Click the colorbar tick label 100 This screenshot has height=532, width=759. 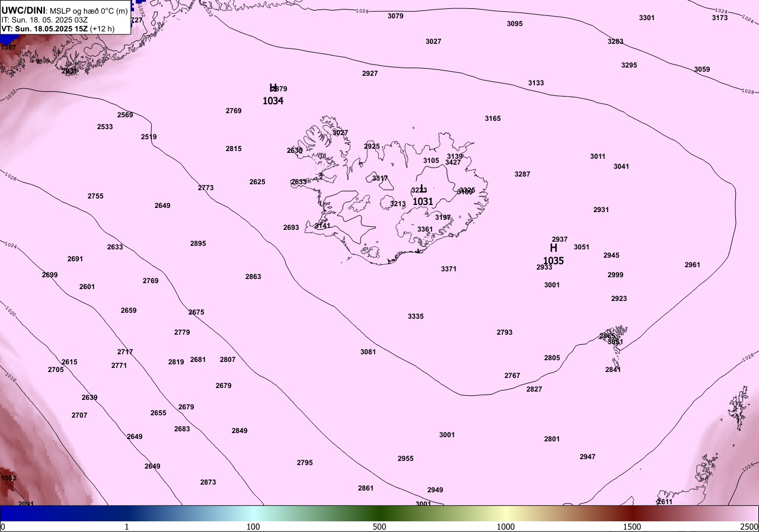253,527
